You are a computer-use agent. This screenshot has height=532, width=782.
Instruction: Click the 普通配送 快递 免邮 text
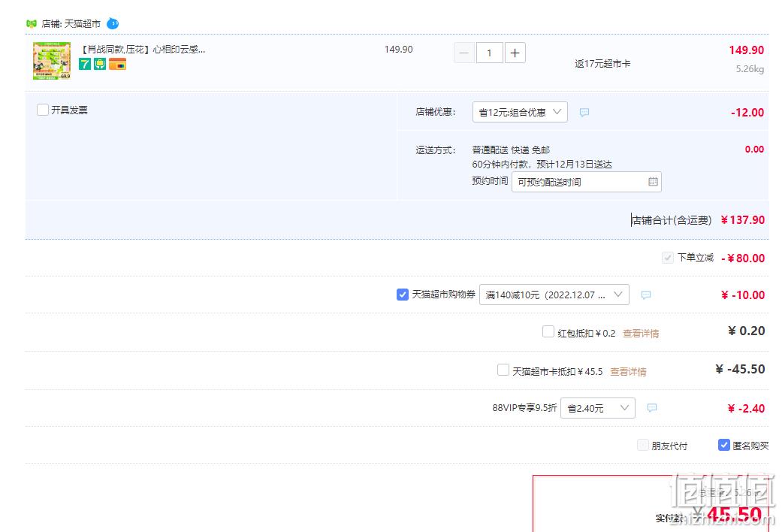(x=511, y=150)
